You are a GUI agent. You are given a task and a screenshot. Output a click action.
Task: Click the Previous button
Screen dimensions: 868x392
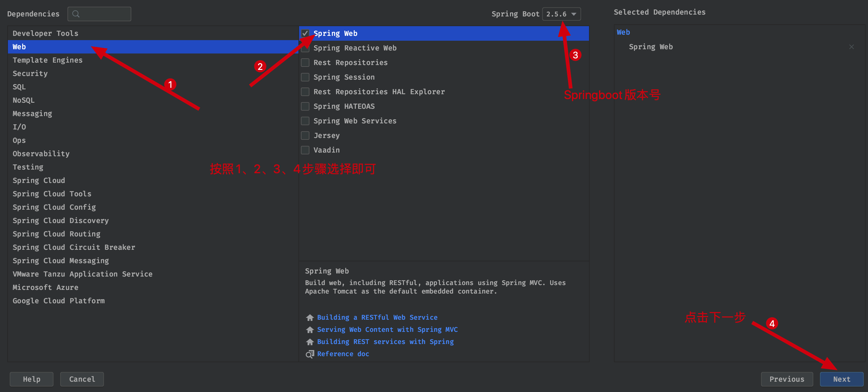(x=787, y=379)
